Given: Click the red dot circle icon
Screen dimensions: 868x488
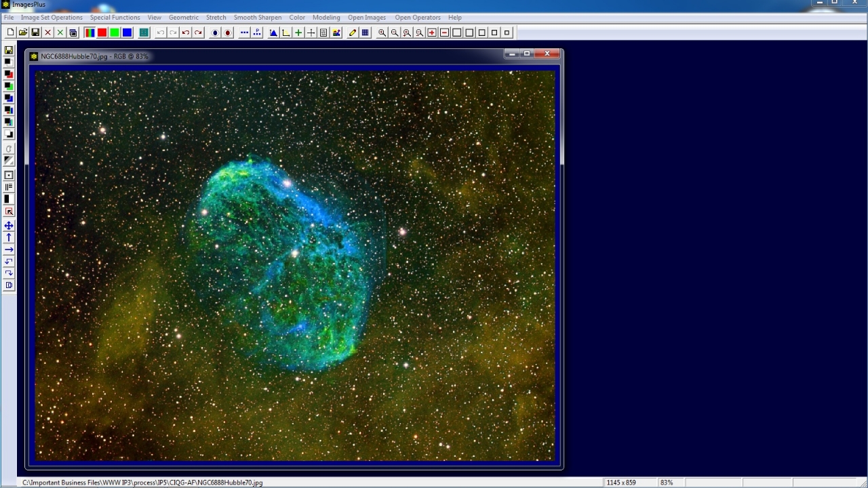Looking at the screenshot, I should click(x=228, y=33).
